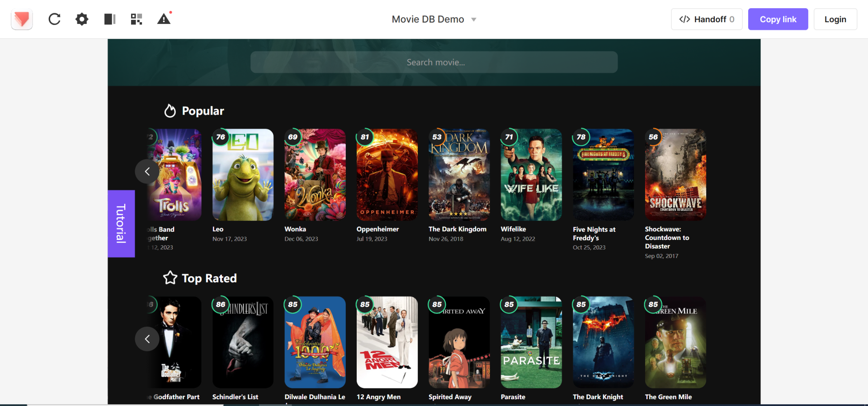
Task: Click the 81 rating badge on Oppenheimer
Action: (x=365, y=137)
